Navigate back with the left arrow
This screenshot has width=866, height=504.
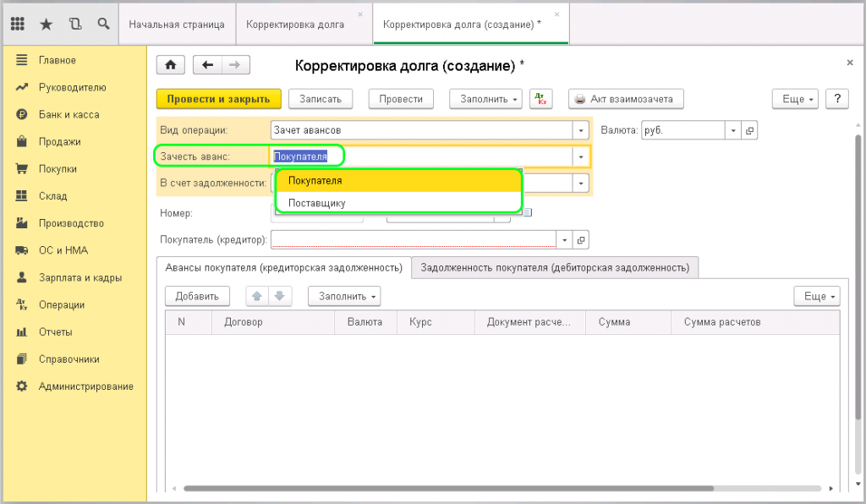click(x=207, y=65)
